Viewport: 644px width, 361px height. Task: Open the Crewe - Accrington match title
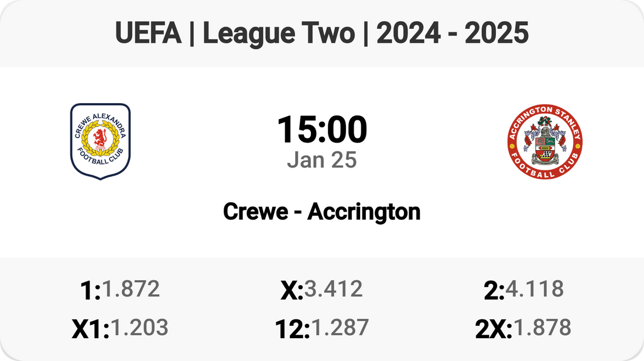tap(321, 212)
